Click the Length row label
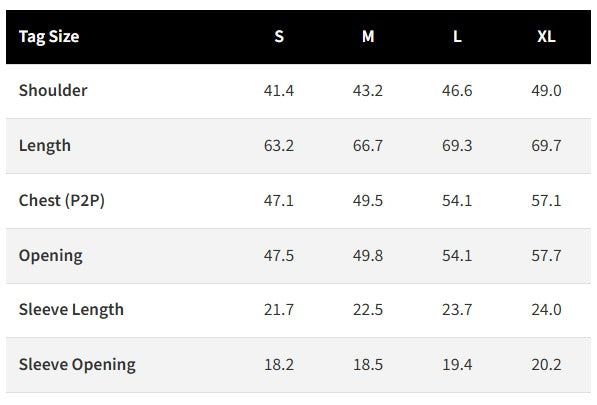 coord(45,146)
